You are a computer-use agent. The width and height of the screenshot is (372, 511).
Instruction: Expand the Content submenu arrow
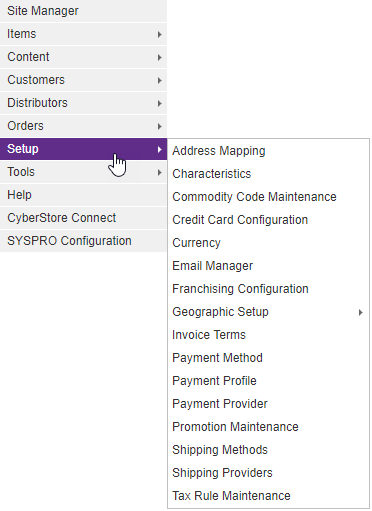pos(160,57)
